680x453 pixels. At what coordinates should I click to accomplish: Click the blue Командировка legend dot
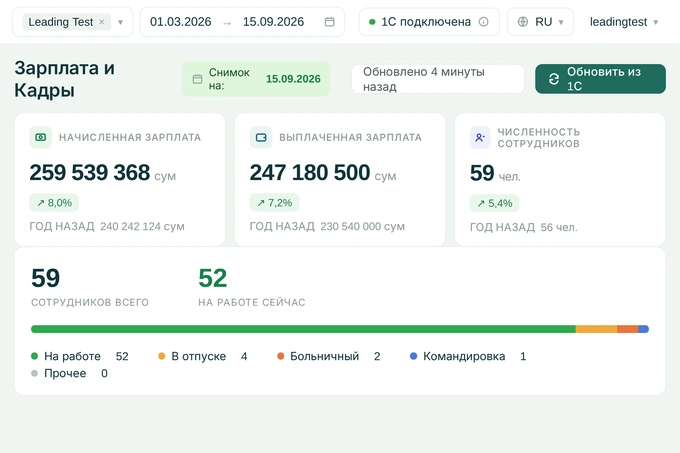(x=413, y=356)
